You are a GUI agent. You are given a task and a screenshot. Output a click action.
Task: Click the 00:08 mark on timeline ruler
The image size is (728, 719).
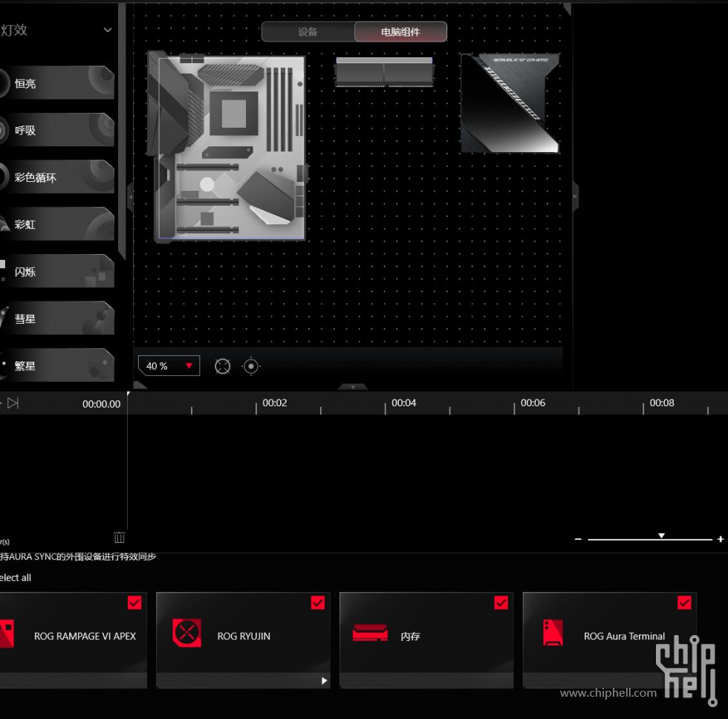point(662,403)
